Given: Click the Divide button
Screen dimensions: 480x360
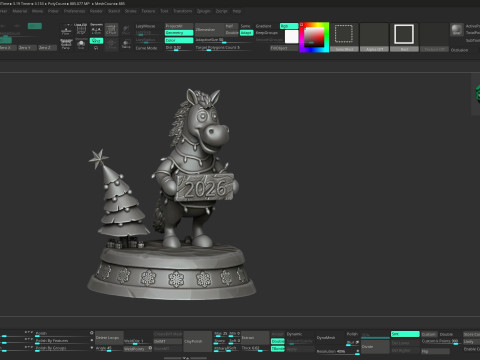Looking at the screenshot, I should 375,347.
